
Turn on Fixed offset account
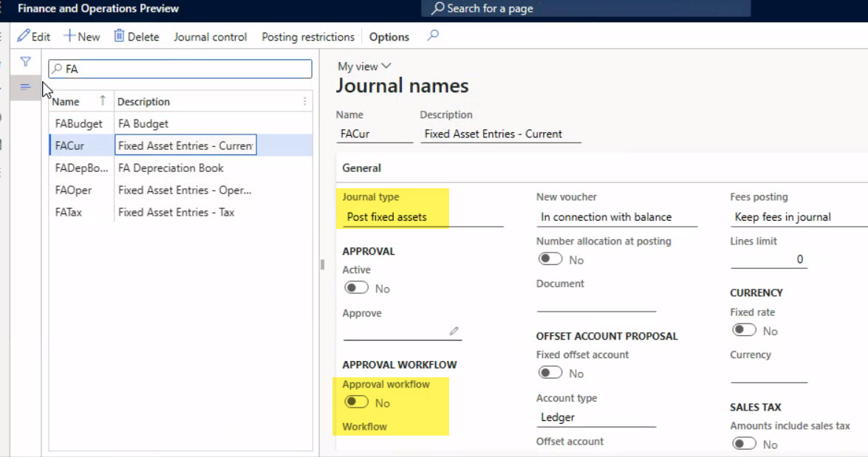[550, 373]
